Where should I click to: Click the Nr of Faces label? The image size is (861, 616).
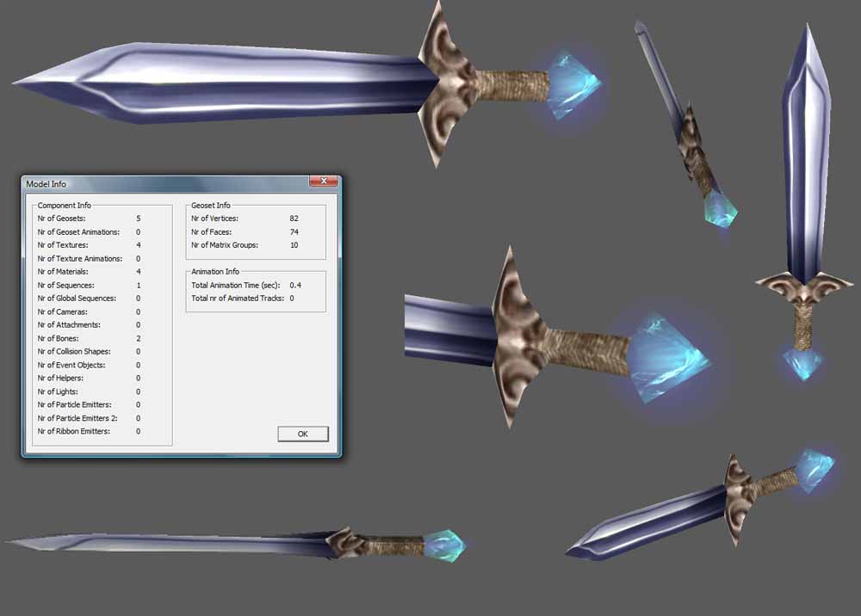tap(212, 232)
